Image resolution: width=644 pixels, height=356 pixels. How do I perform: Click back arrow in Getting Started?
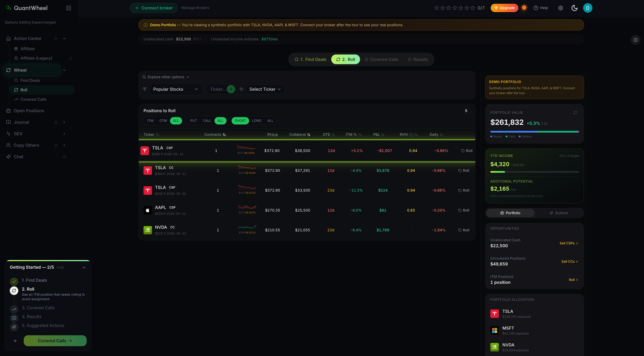click(15, 341)
